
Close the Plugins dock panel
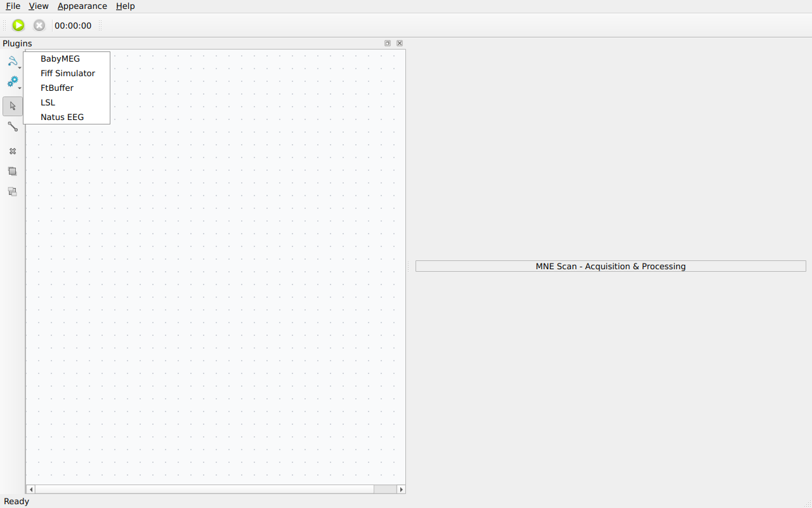coord(400,43)
